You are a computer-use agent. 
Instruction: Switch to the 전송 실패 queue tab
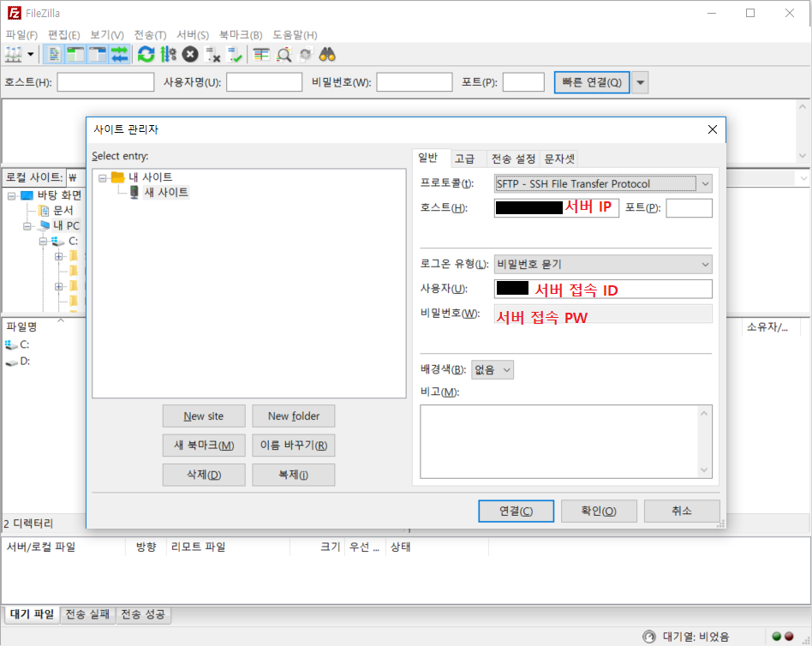coord(87,614)
